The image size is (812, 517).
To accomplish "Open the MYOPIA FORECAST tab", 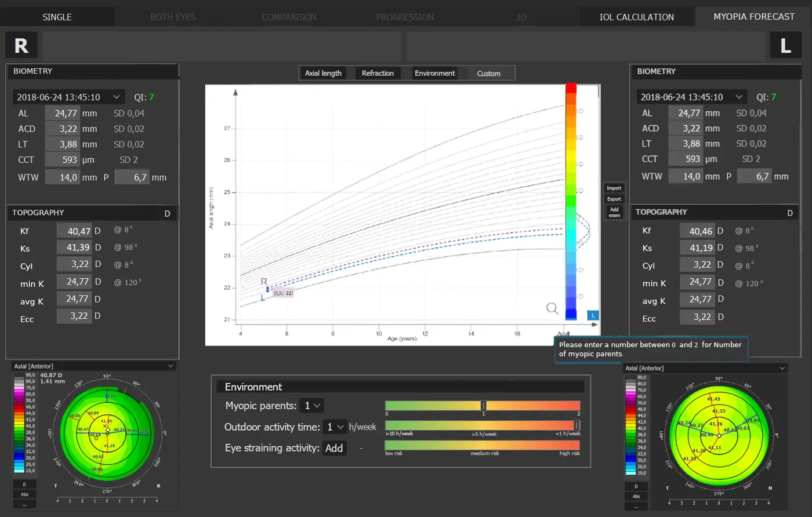I will pos(753,17).
